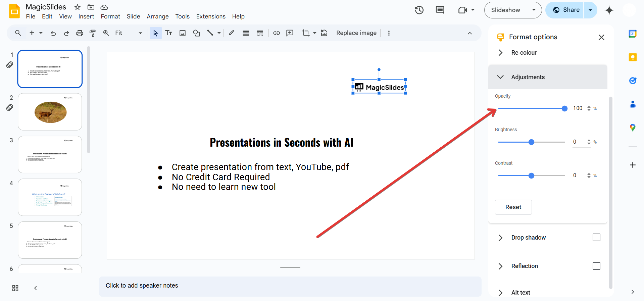Enable the Drop shadow checkbox
Image resolution: width=644 pixels, height=301 pixels.
pyautogui.click(x=596, y=238)
